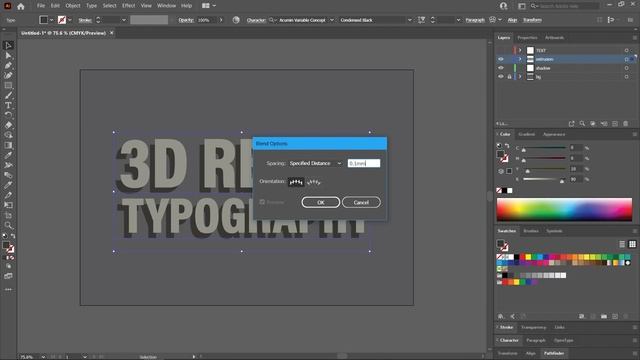
Task: Open the Arrange Documents icon
Action: (x=209, y=6)
